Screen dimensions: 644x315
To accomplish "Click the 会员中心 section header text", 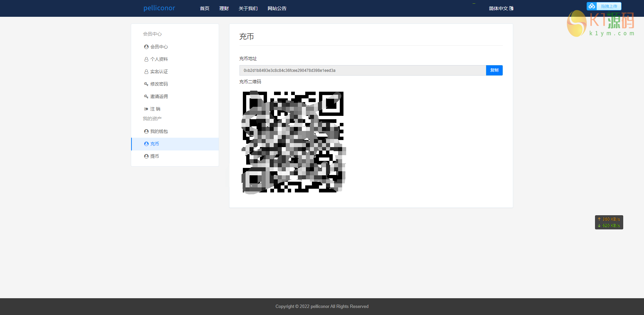I will (152, 34).
